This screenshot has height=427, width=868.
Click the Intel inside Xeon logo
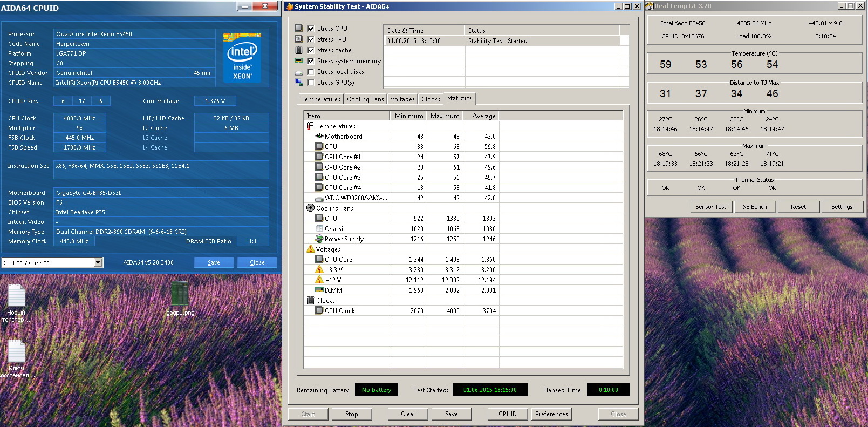pos(242,57)
